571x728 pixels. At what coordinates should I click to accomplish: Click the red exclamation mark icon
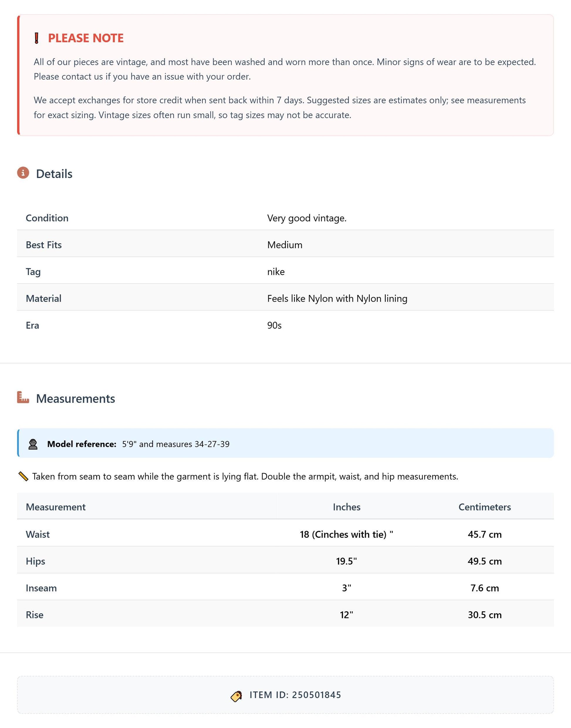pyautogui.click(x=36, y=38)
